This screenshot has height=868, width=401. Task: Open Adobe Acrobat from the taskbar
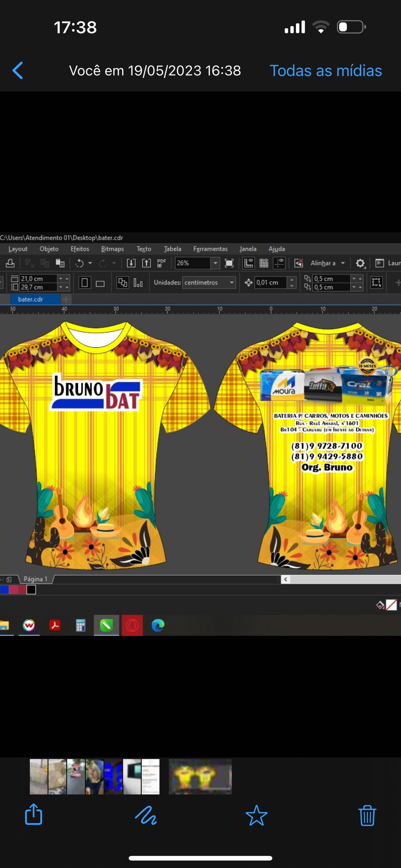tap(55, 625)
